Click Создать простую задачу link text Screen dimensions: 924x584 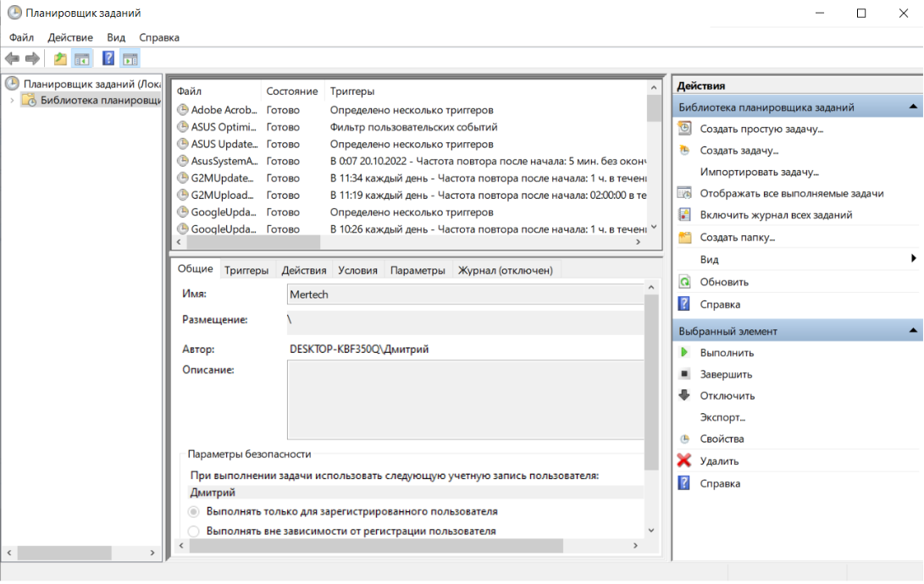click(x=761, y=129)
